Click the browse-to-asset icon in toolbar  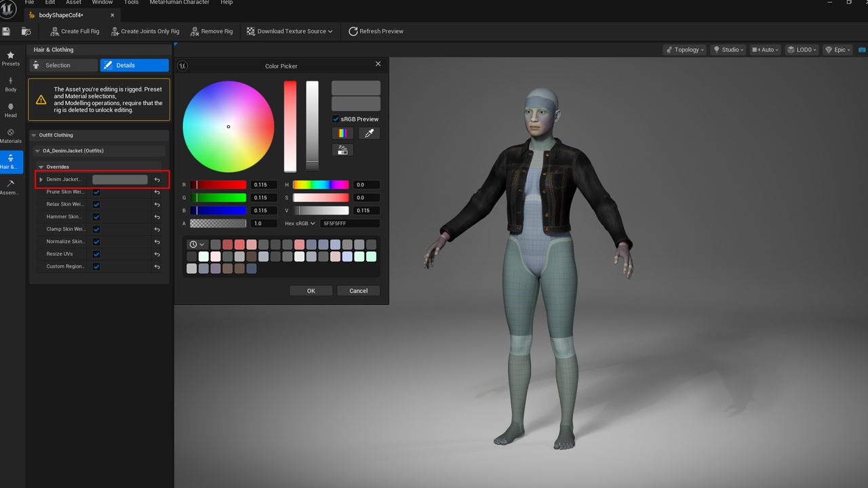(x=26, y=31)
